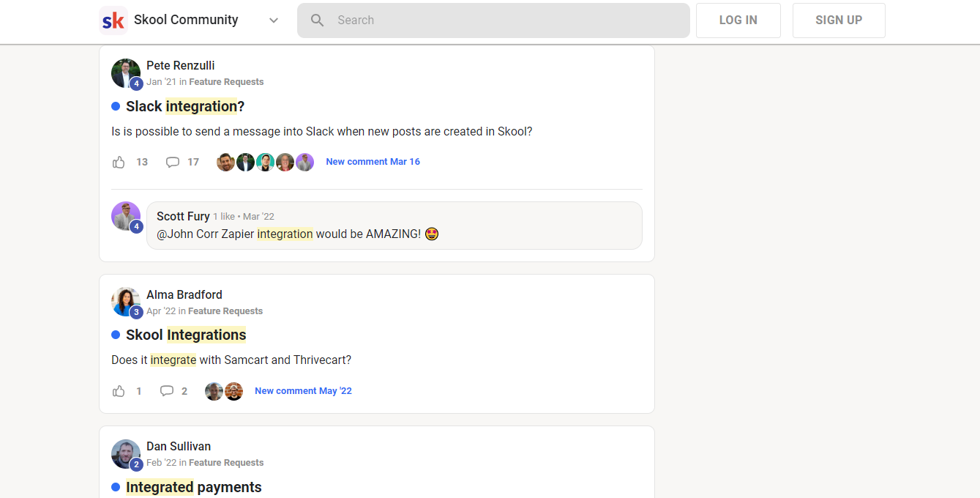Open the 'Skool Integrations' post title
980x498 pixels.
[x=186, y=335]
